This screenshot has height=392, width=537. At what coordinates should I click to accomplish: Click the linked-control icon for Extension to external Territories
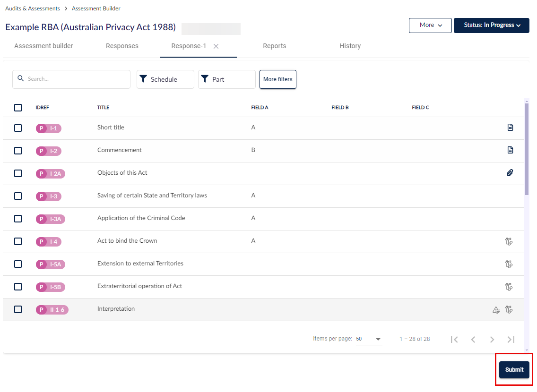509,264
